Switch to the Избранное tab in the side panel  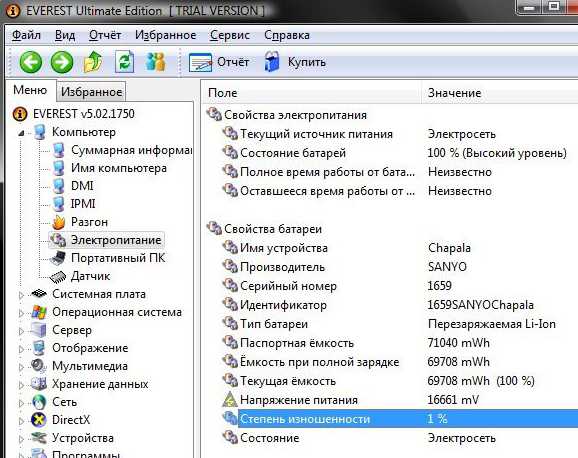click(91, 91)
